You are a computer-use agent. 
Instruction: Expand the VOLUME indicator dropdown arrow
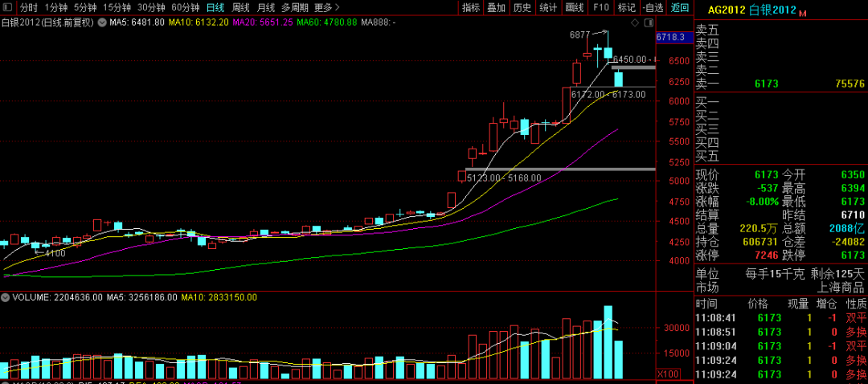pyautogui.click(x=6, y=297)
